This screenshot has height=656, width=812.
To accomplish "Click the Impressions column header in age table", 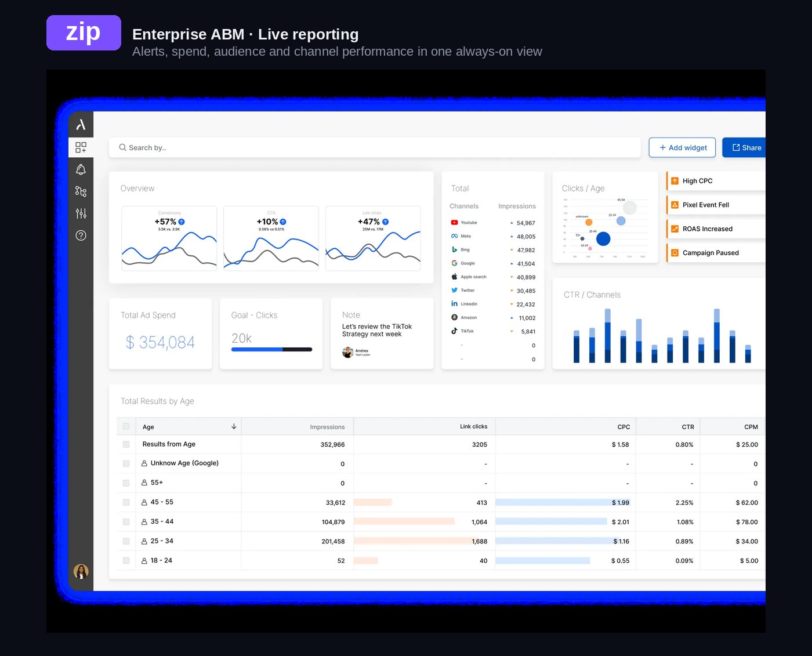I will pos(327,427).
